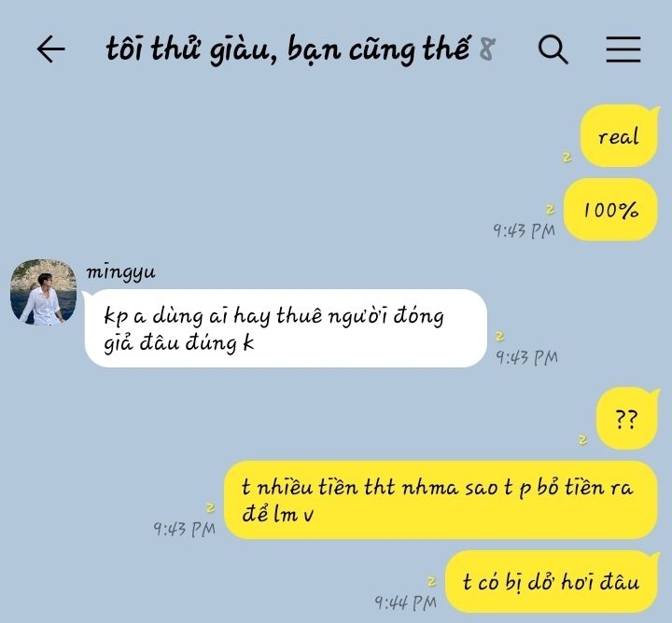Select mingyu's "kp a dùng ai" message

click(286, 328)
